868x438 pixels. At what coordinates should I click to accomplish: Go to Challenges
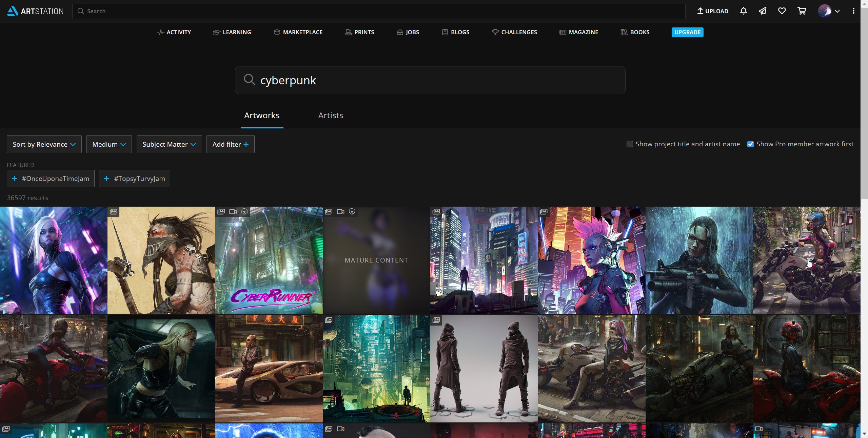514,32
